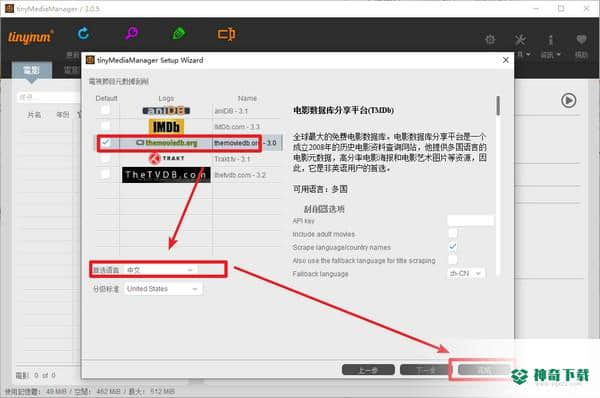The height and width of the screenshot is (398, 600).
Task: Click the orange rename icon in toolbar
Action: [x=227, y=34]
